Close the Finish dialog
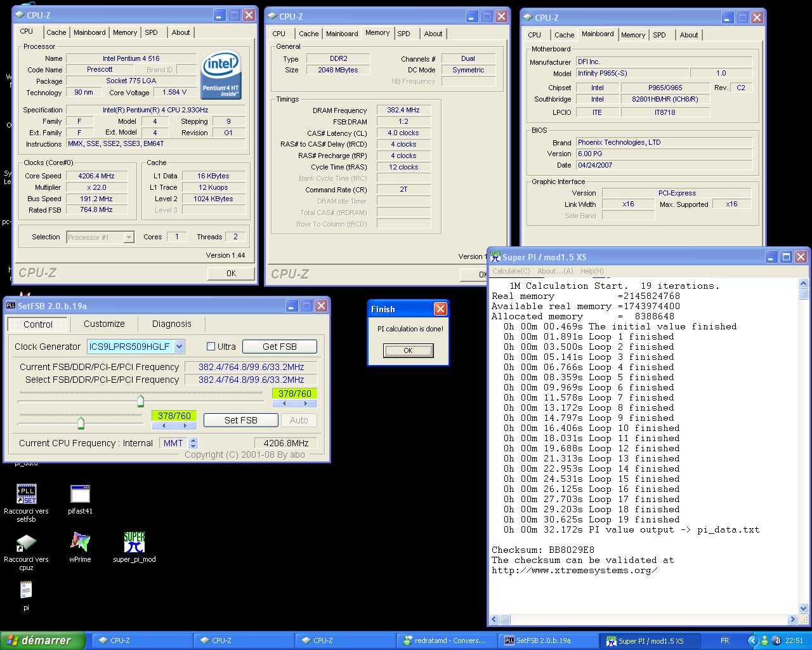Image resolution: width=812 pixels, height=650 pixels. point(440,309)
